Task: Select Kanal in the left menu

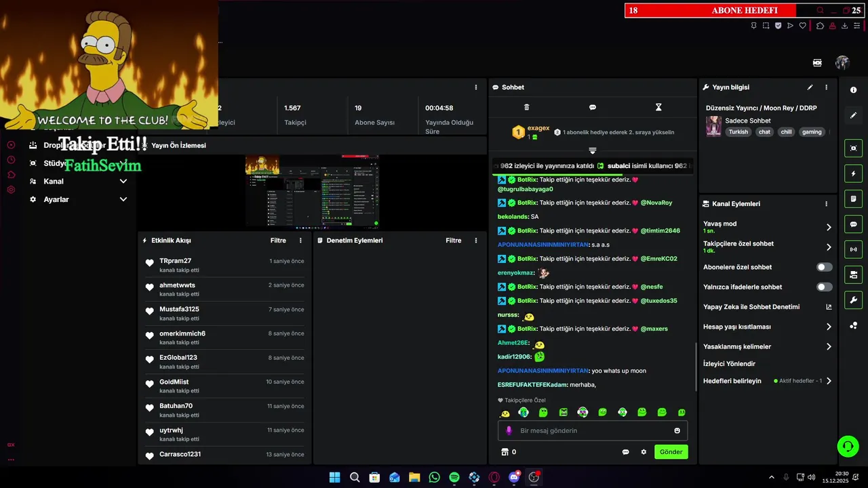Action: [x=54, y=182]
